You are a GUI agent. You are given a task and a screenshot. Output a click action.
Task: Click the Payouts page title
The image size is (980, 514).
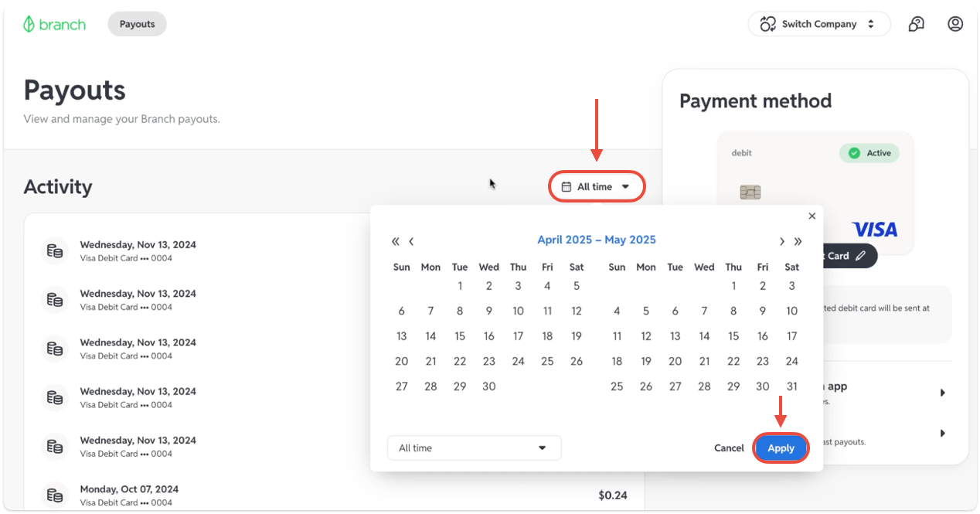[x=74, y=90]
